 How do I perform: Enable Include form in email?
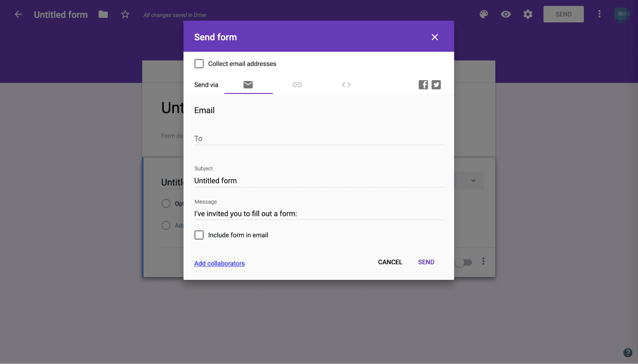(x=199, y=235)
